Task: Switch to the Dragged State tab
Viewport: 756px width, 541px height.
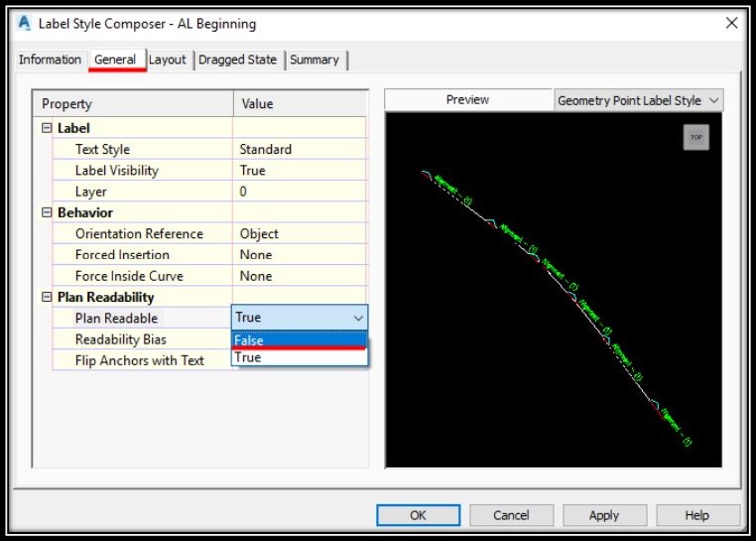Action: pyautogui.click(x=238, y=60)
